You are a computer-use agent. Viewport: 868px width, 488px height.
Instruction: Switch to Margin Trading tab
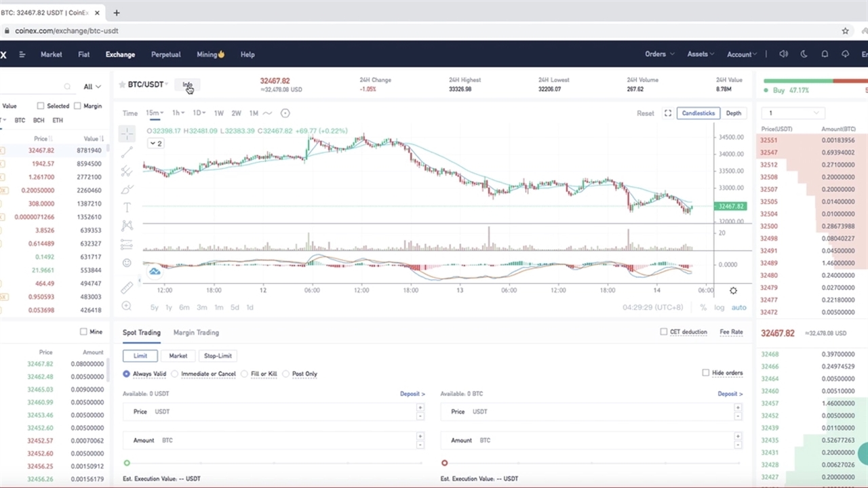click(x=196, y=333)
